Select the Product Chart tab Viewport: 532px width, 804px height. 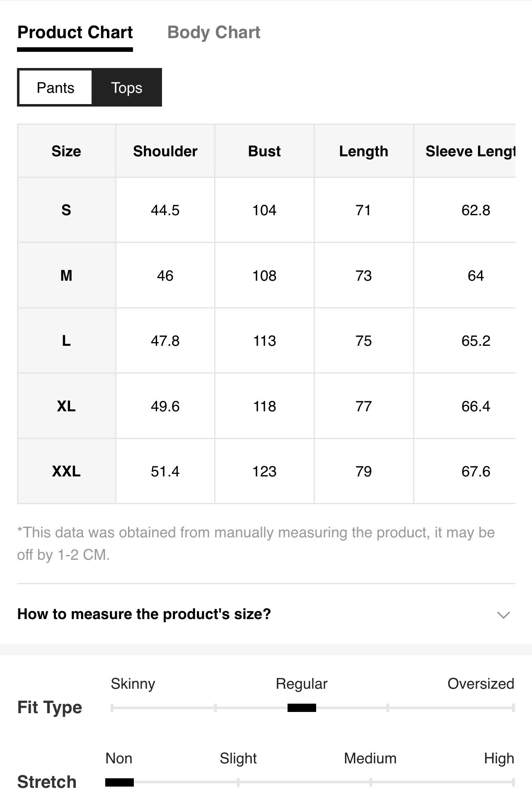click(x=75, y=32)
